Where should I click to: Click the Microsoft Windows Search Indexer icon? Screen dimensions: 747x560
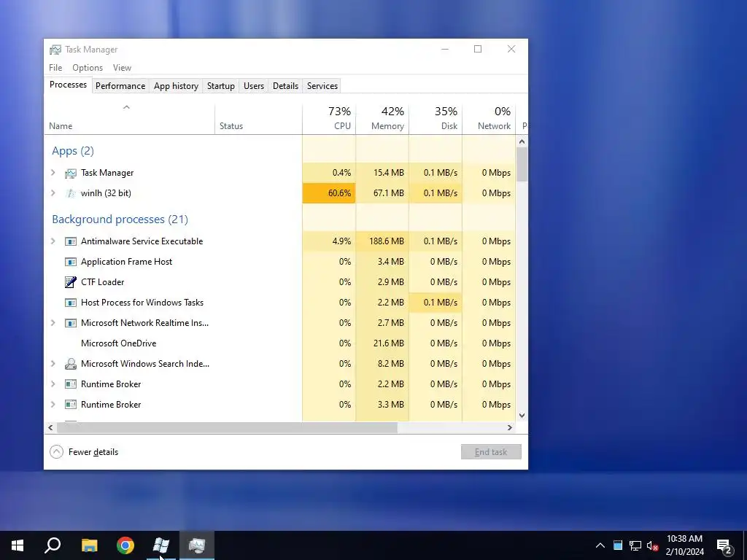(x=71, y=364)
